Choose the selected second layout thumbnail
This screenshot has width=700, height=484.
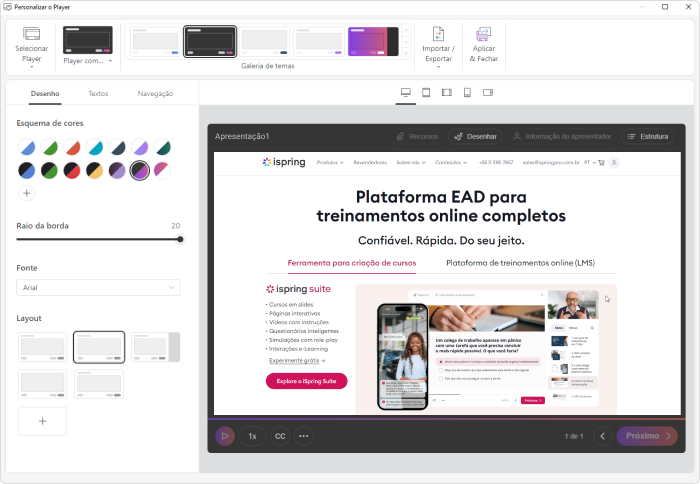(x=99, y=347)
